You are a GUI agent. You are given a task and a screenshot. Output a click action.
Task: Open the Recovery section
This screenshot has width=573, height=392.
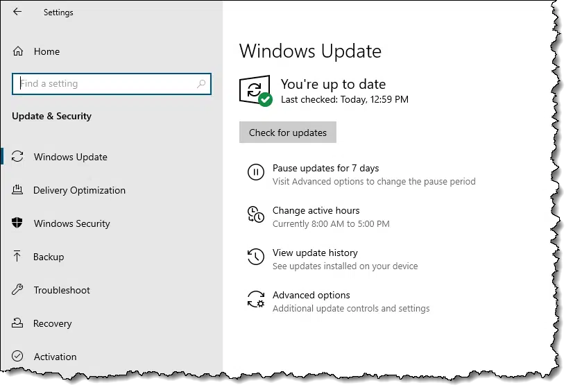click(x=53, y=324)
